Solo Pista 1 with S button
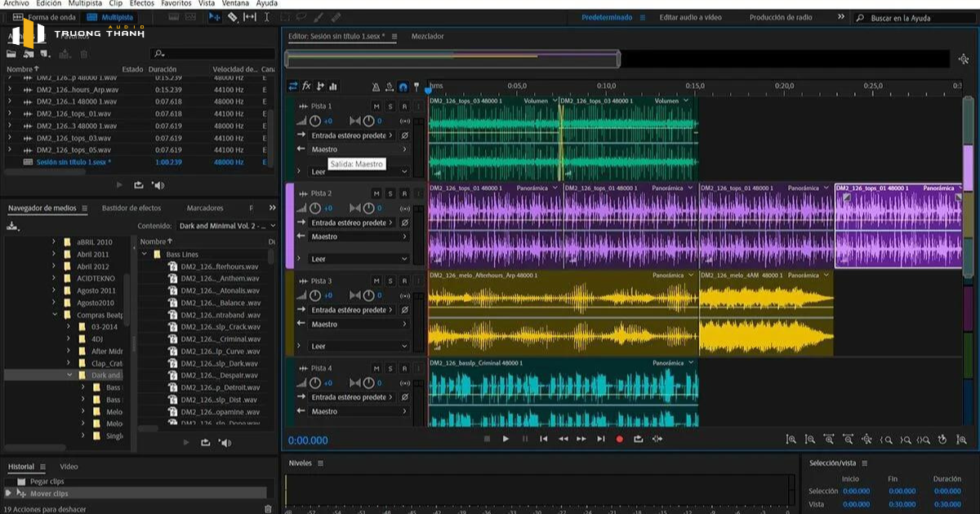 (390, 106)
